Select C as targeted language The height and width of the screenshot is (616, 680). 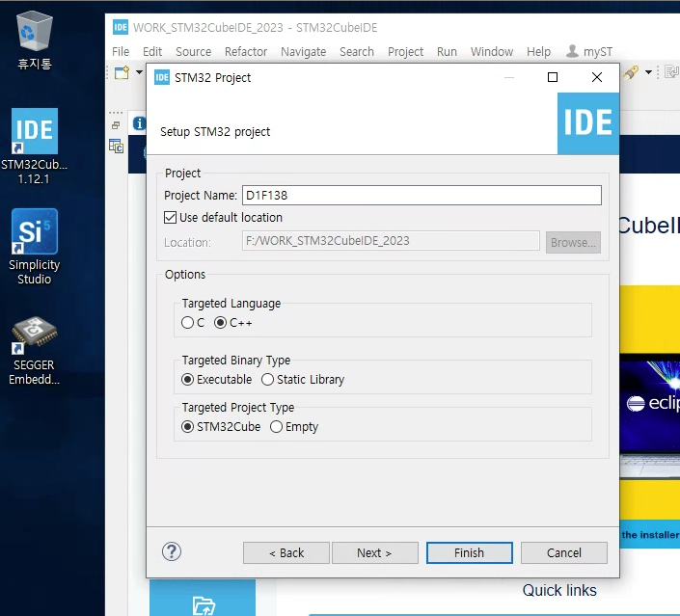pos(187,323)
